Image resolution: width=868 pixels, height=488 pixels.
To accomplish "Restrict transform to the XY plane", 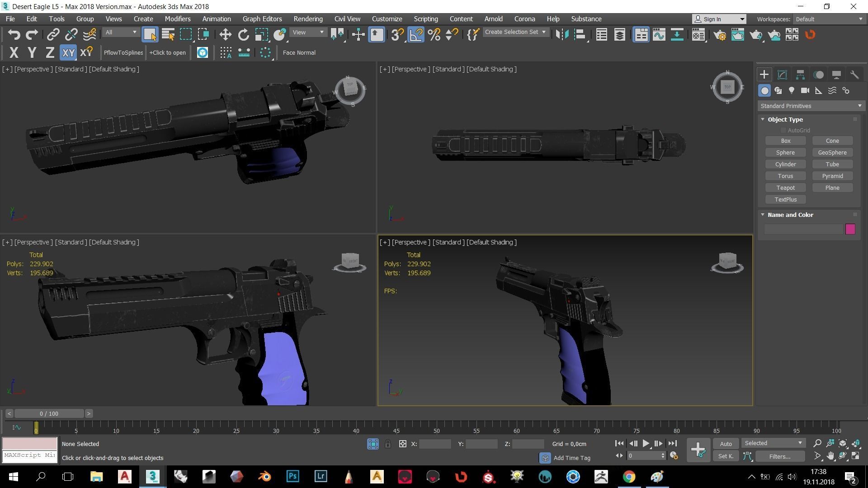I will coord(68,53).
